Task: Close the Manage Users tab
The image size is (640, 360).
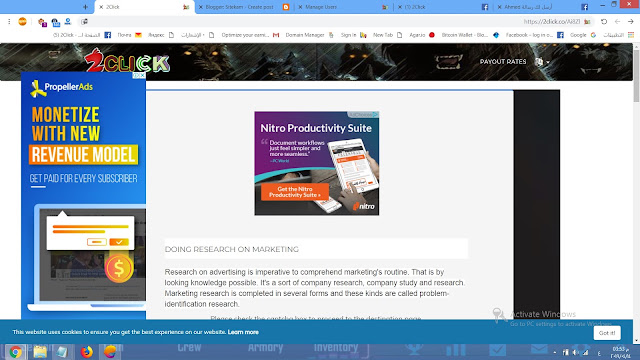Action: pos(300,7)
